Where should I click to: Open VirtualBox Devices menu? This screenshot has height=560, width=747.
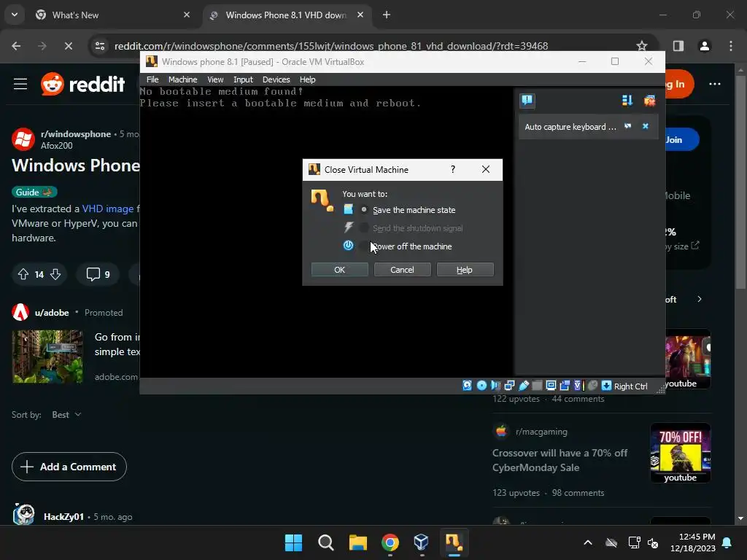pos(276,79)
